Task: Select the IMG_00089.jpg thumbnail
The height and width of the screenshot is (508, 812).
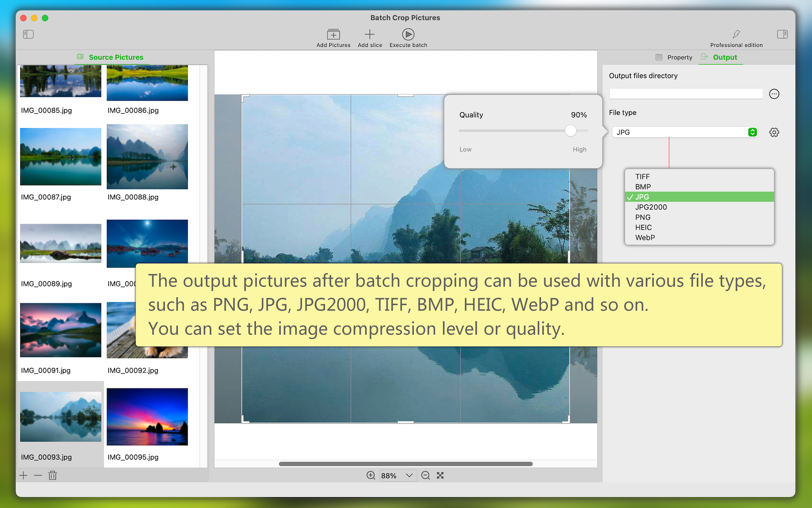Action: (x=61, y=243)
